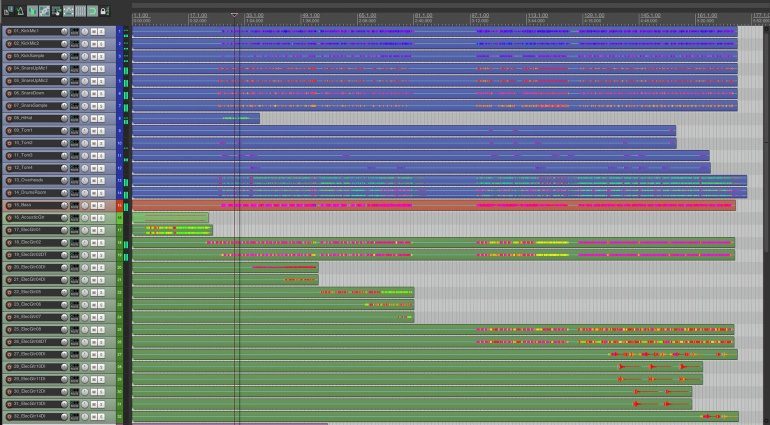Open FX/routing button on 13_Overheads track
This screenshot has height=425, width=770.
[x=74, y=180]
